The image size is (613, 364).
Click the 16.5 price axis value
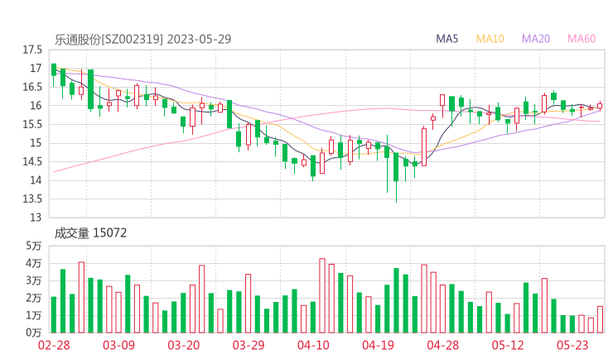[x=32, y=87]
